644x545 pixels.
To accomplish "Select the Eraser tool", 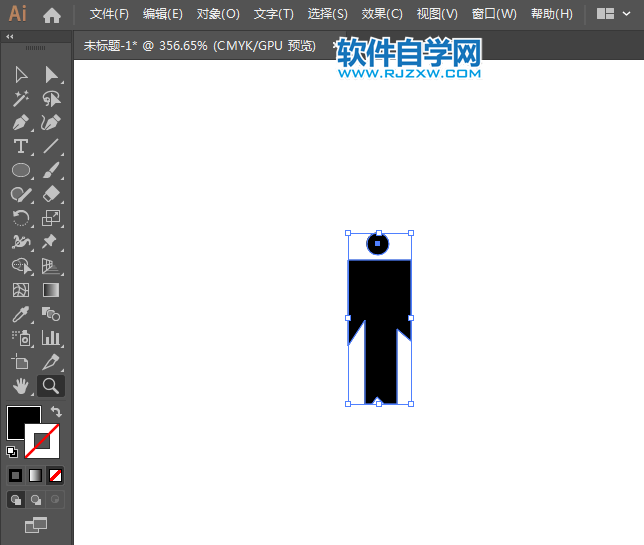I will [x=51, y=194].
